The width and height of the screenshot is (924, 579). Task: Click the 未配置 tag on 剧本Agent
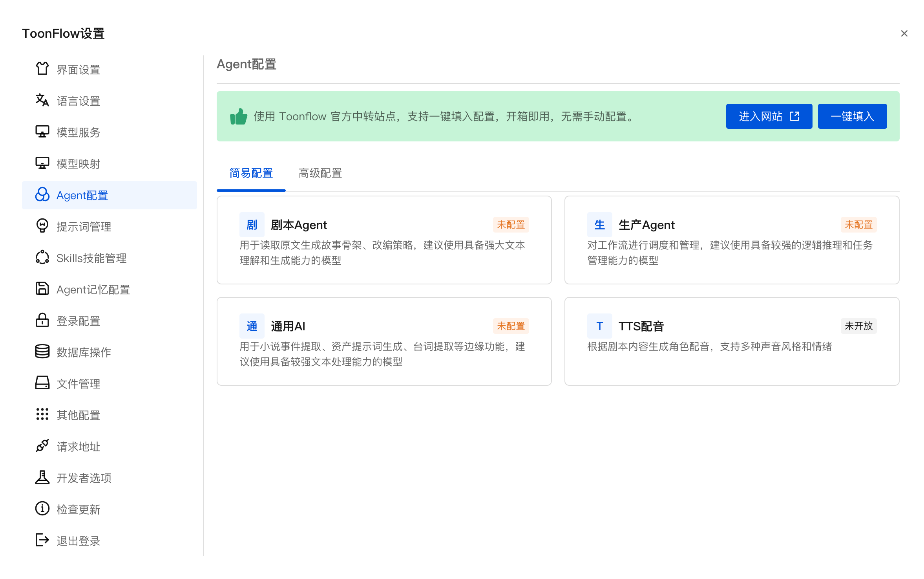[x=511, y=225]
